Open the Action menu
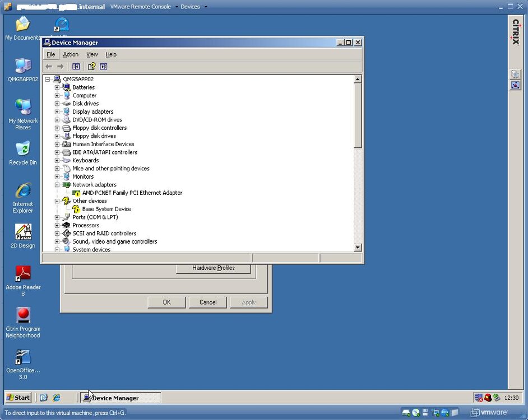Viewport: 528px width, 420px height. pos(71,54)
